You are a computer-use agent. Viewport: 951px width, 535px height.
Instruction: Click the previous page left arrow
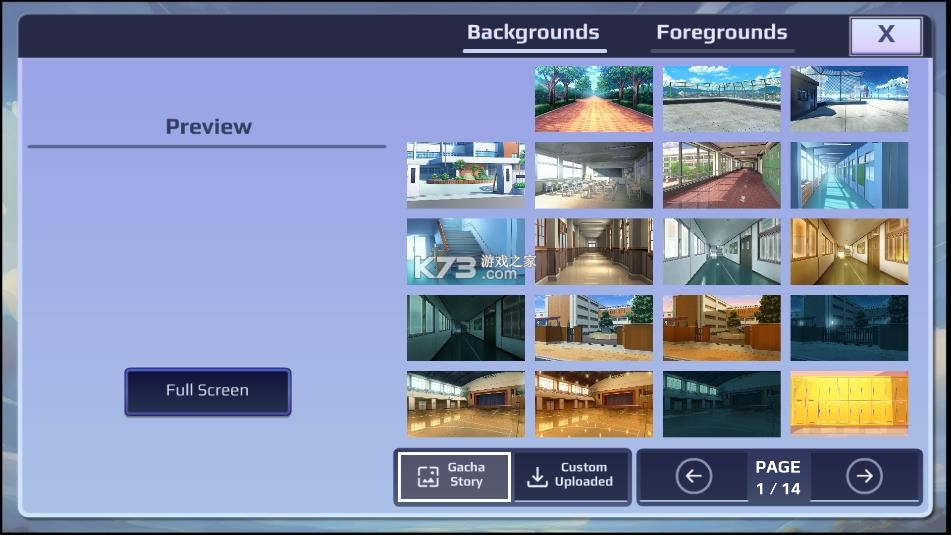coord(694,476)
